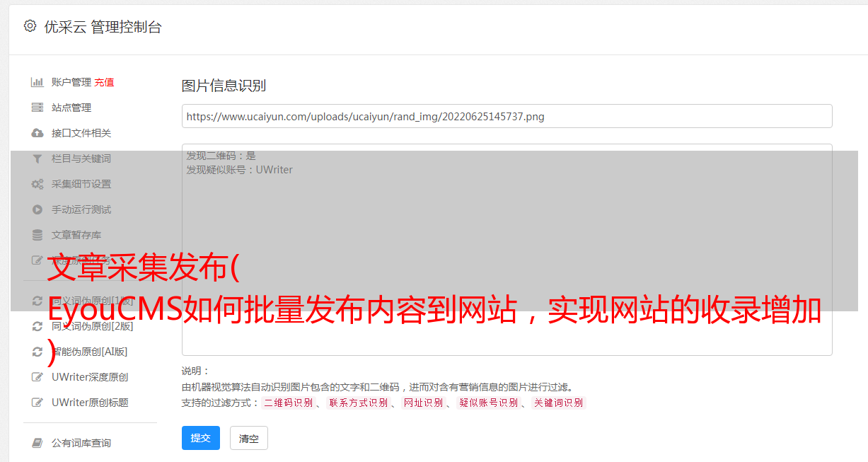Click the edit icon for UWriter原创标题
This screenshot has height=462, width=868.
click(x=37, y=403)
